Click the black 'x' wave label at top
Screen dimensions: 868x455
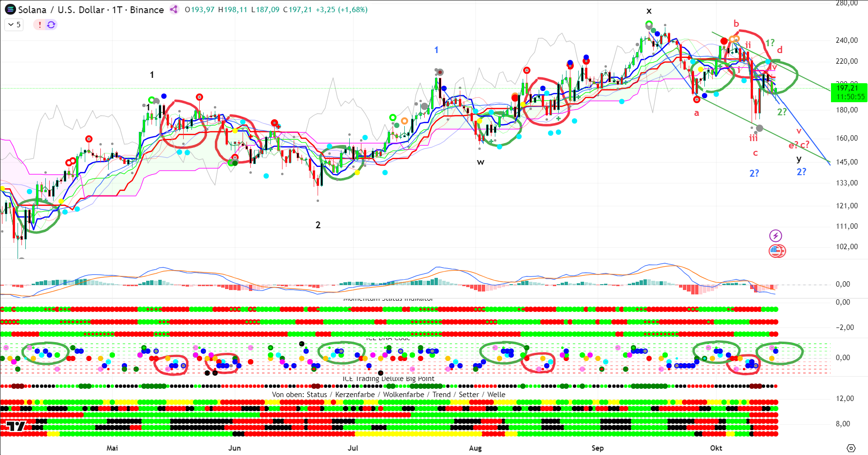click(x=649, y=11)
